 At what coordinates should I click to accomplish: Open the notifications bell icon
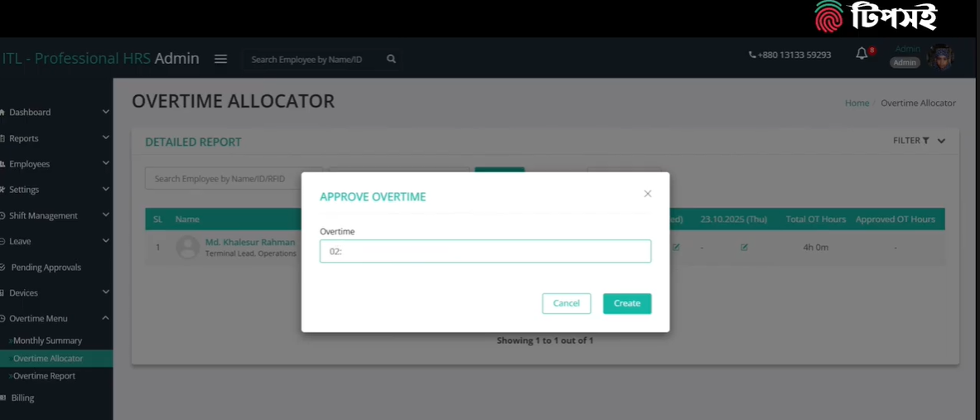(x=862, y=53)
